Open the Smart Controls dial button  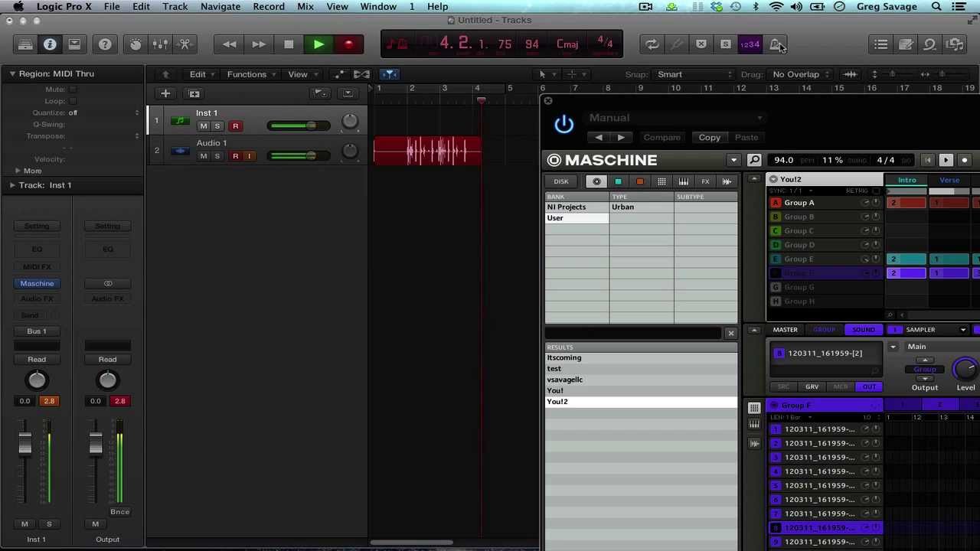pyautogui.click(x=136, y=44)
